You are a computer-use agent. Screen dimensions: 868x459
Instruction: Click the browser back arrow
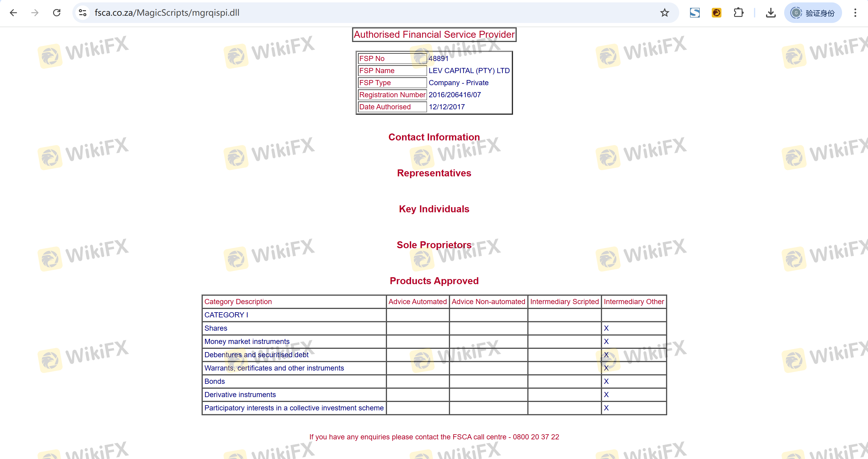click(x=14, y=13)
